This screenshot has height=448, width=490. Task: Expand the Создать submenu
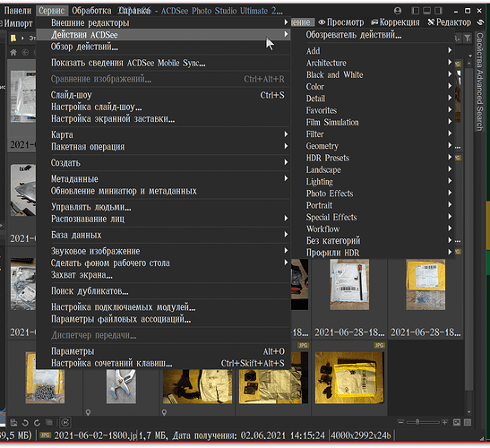coord(163,162)
